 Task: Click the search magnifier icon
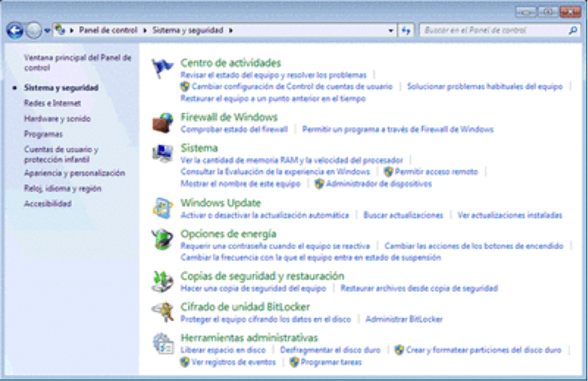coord(572,30)
